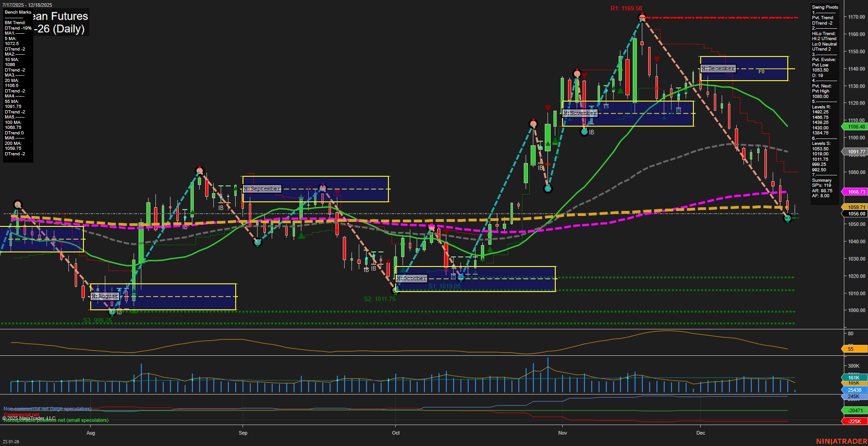This screenshot has height=446, width=868.
Task: Toggle the Commercial net legend visibility
Action: [21, 415]
